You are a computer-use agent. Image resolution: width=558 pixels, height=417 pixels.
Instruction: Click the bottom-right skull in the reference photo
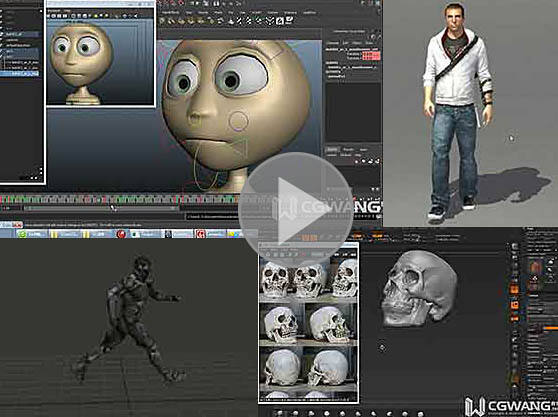coord(327,368)
